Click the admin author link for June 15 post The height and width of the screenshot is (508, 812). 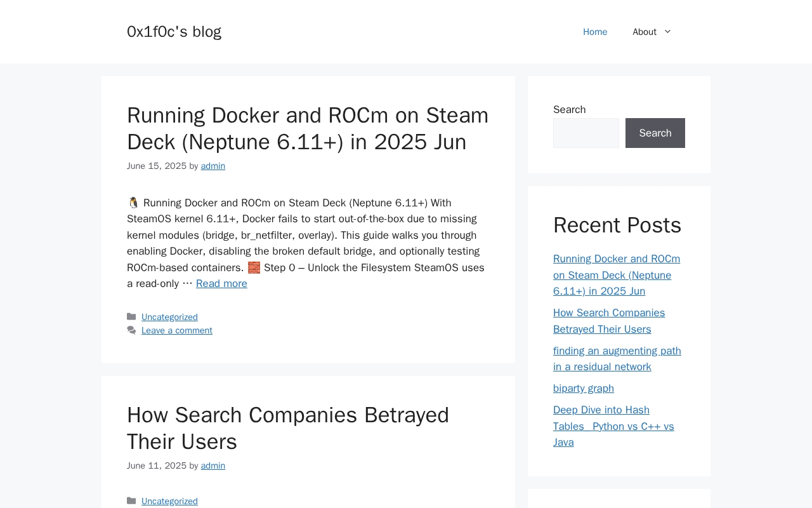tap(213, 166)
